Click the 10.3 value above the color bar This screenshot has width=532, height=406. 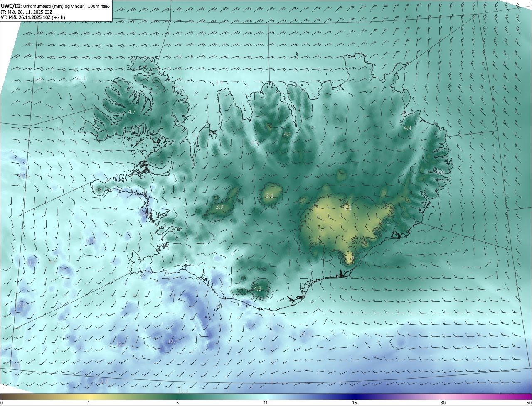click(x=183, y=391)
